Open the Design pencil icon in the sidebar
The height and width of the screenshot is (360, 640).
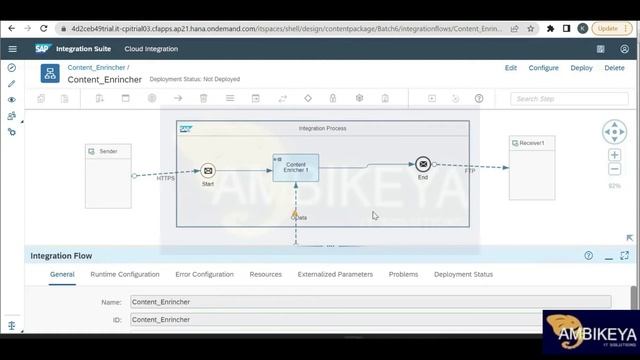[x=12, y=84]
